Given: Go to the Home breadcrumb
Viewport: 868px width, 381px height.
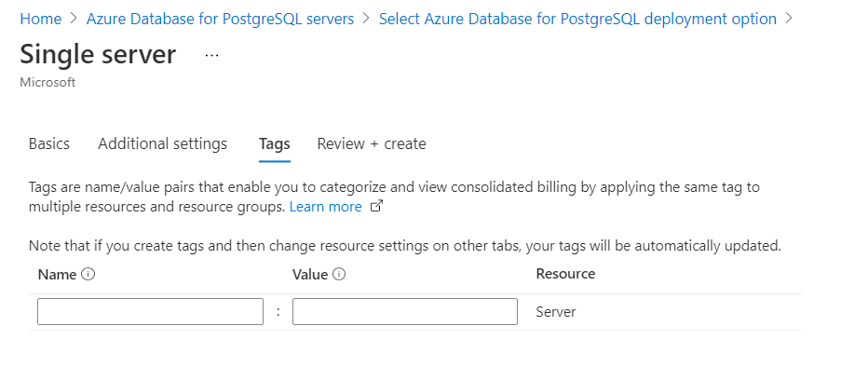Looking at the screenshot, I should point(40,19).
